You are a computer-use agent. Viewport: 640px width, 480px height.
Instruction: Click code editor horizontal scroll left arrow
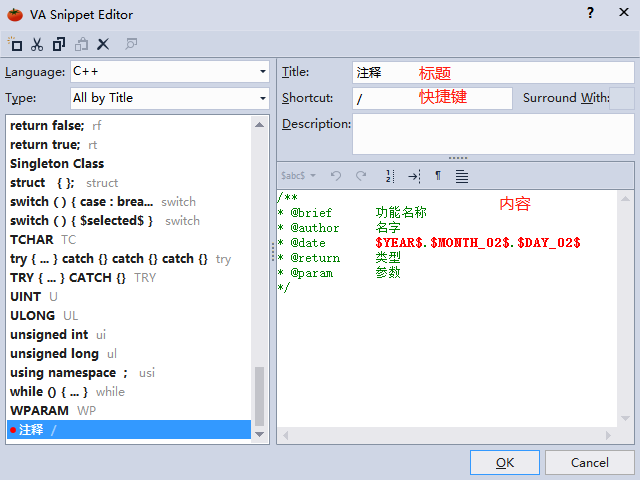coord(285,436)
